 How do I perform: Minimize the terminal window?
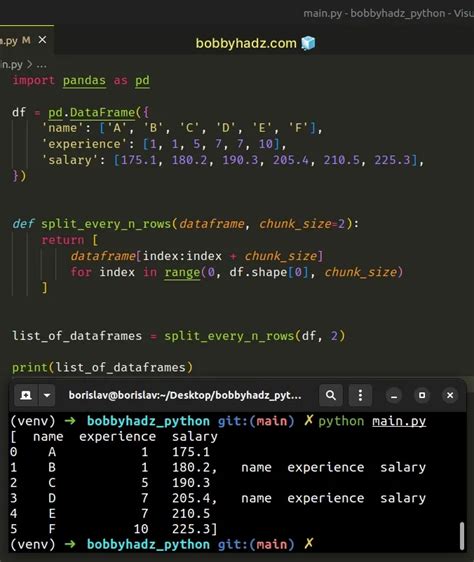tap(394, 396)
